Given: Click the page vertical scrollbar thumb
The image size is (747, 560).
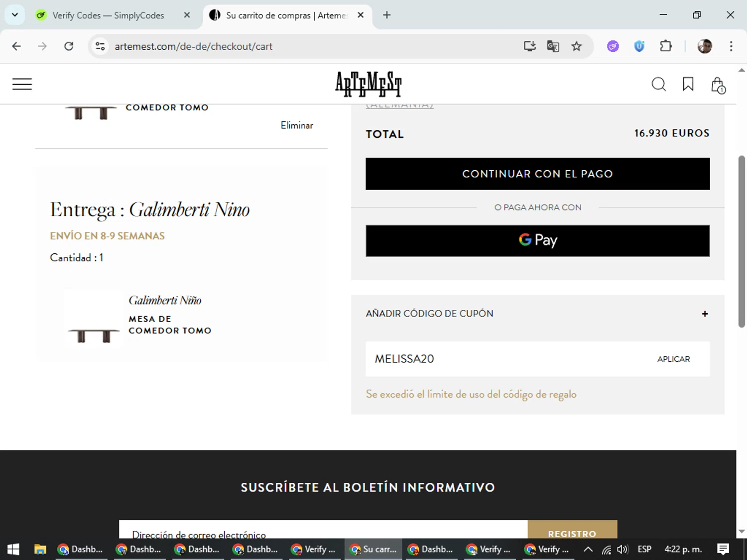Looking at the screenshot, I should coord(742,241).
